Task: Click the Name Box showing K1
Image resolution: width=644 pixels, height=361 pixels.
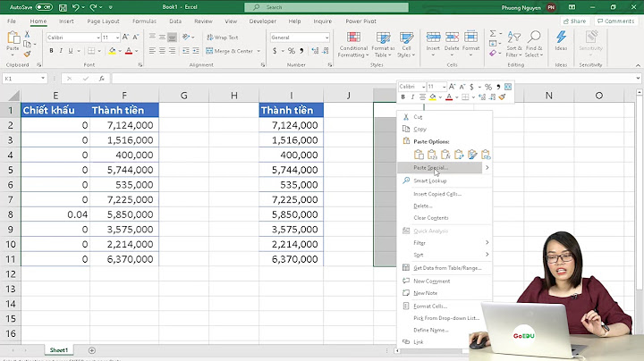Action: 25,79
